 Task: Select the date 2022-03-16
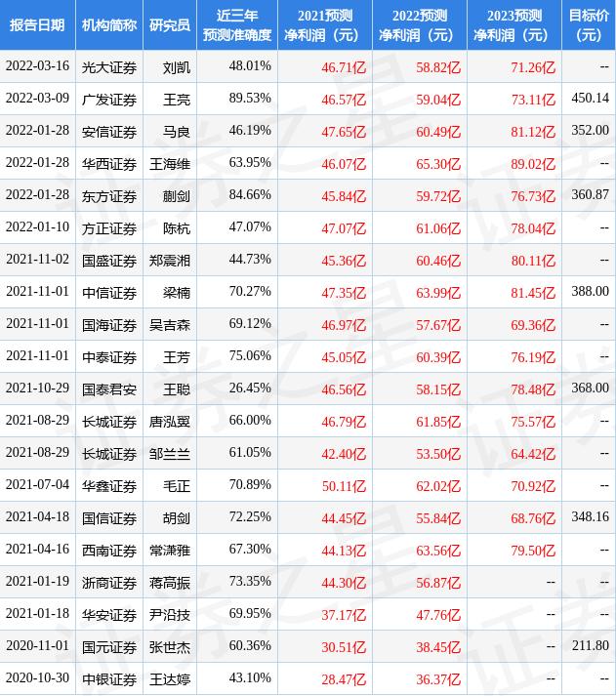click(x=38, y=66)
